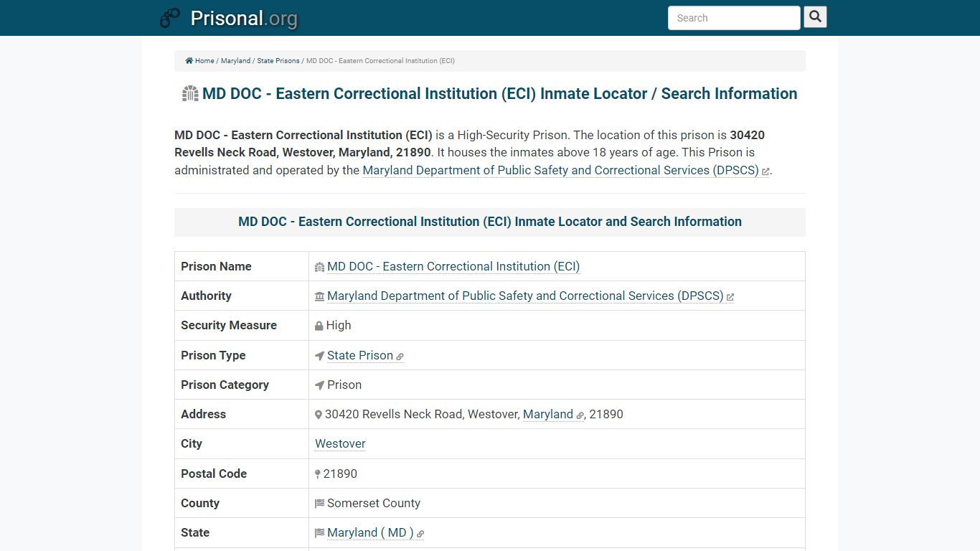This screenshot has height=551, width=980.
Task: Open the State Prison link
Action: tap(360, 355)
